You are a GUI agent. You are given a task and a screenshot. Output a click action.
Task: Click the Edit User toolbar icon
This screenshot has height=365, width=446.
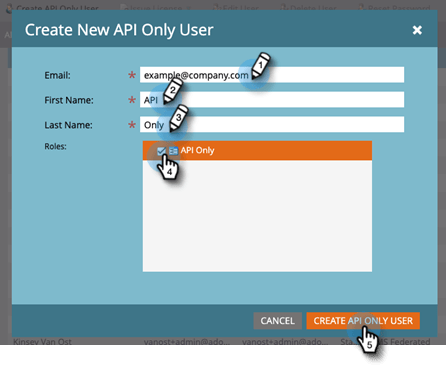coord(217,7)
